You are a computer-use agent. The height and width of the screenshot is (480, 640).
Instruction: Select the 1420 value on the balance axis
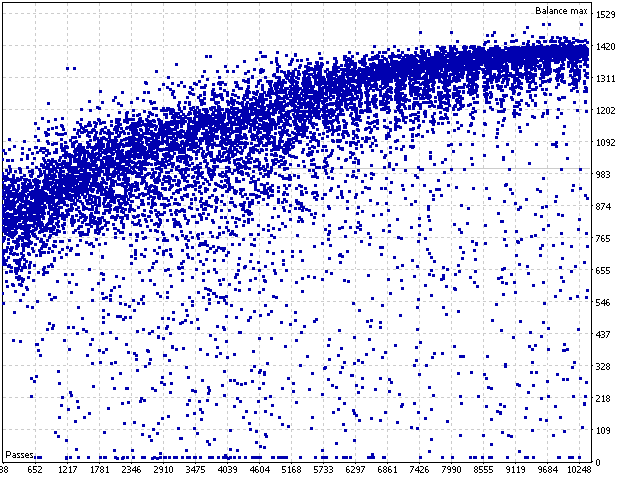[606, 47]
